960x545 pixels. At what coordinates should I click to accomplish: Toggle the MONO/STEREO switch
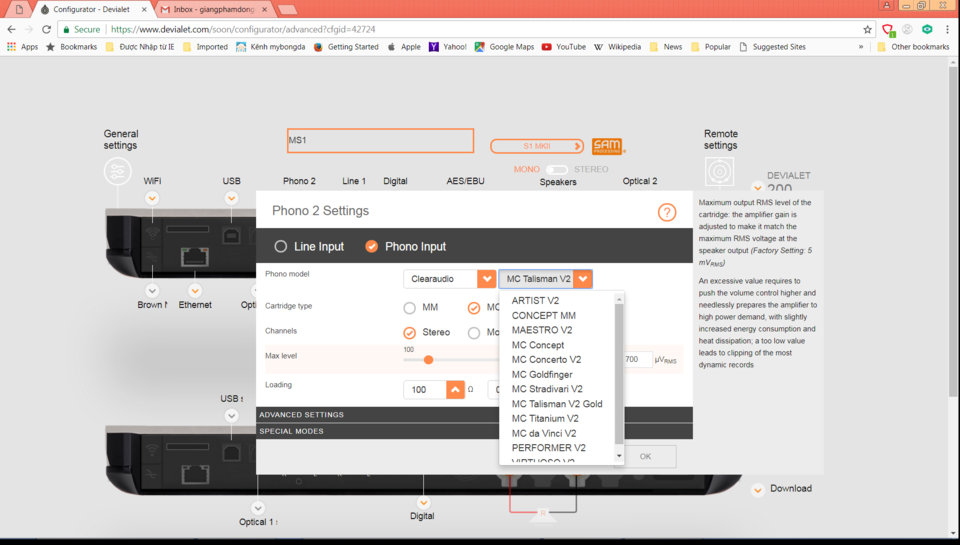(x=557, y=170)
